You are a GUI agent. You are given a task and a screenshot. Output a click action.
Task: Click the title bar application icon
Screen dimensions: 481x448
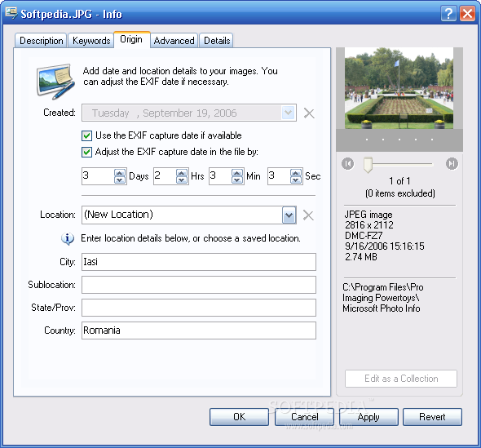click(11, 13)
